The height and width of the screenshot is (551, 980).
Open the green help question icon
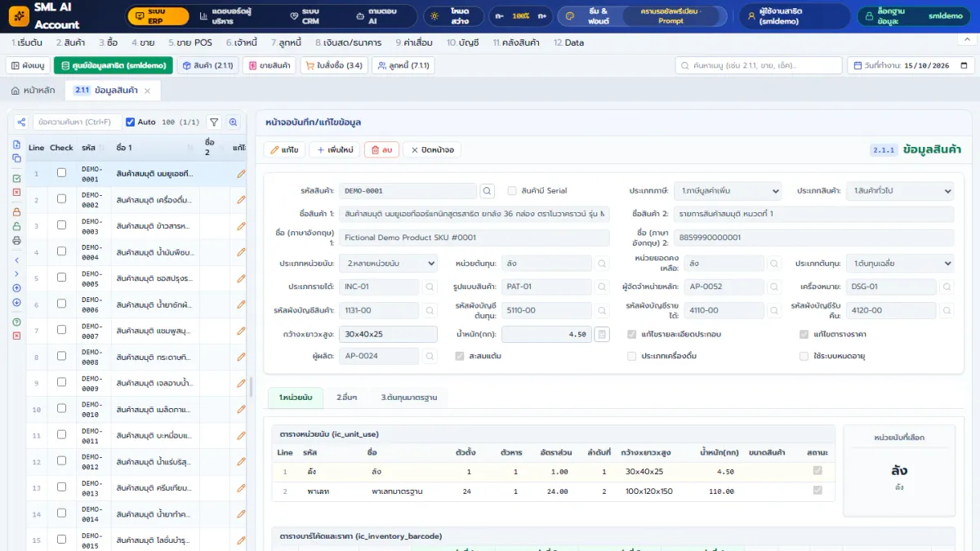(16, 322)
